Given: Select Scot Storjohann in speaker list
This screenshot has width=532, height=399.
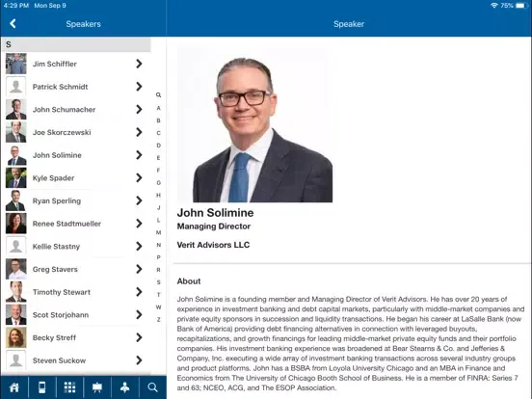Looking at the screenshot, I should coord(75,314).
